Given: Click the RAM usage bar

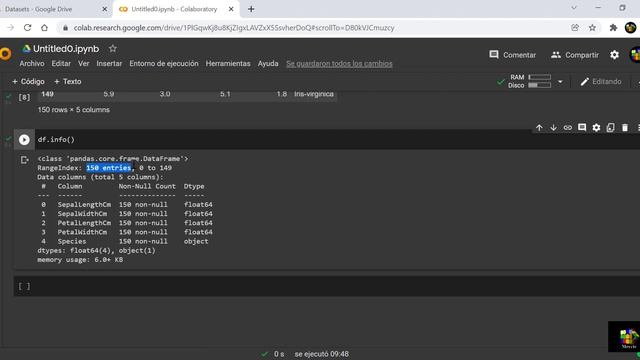Looking at the screenshot, I should [x=540, y=77].
